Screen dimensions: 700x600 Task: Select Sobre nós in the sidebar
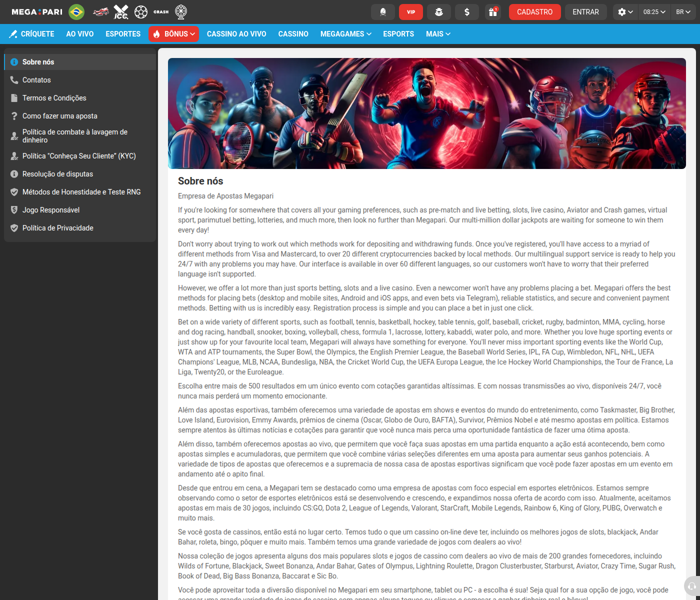[80, 62]
